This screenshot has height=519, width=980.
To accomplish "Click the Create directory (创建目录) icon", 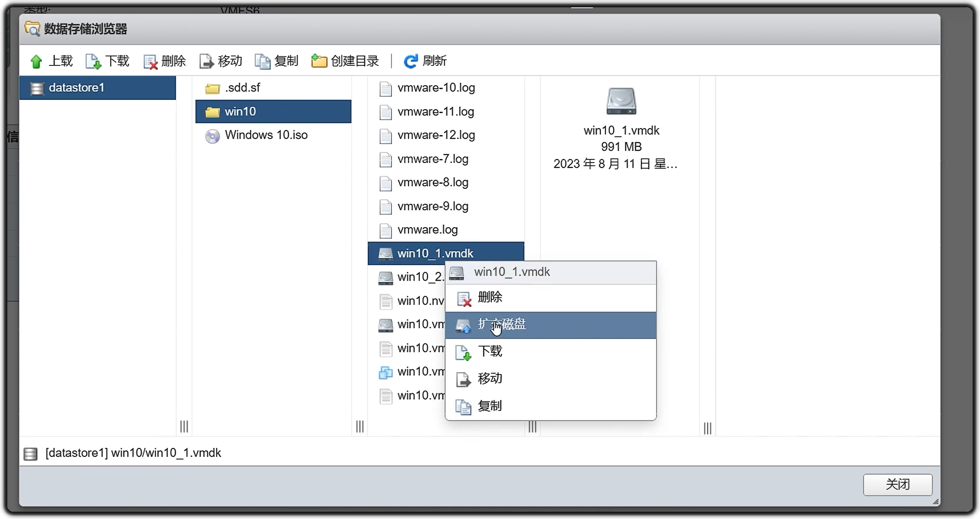I will [x=319, y=61].
